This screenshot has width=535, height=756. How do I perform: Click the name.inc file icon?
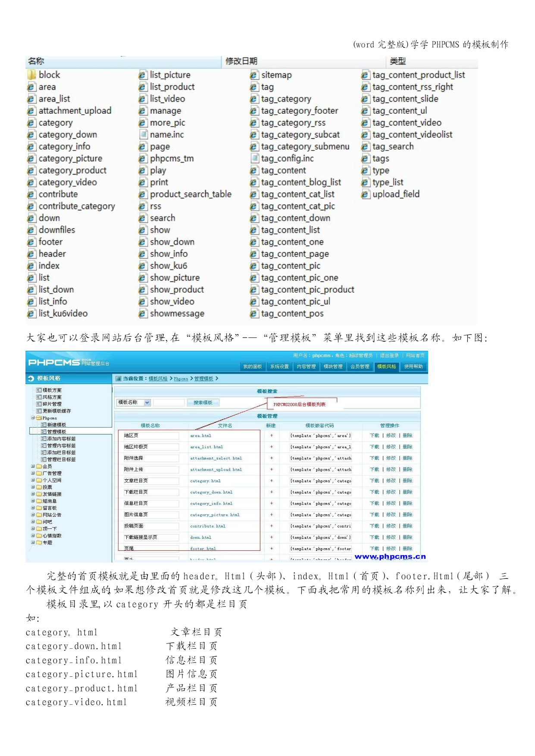[x=143, y=134]
